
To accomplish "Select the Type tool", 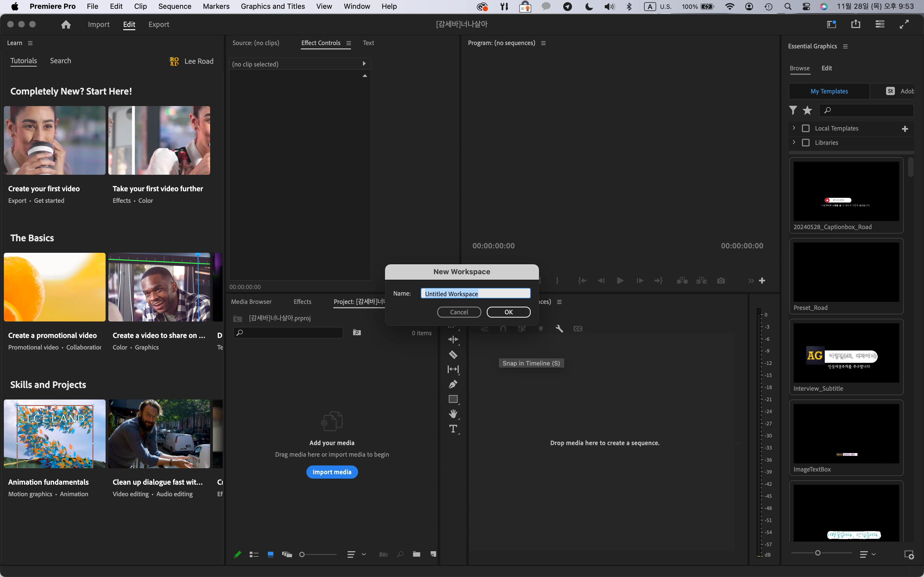I will pos(453,429).
